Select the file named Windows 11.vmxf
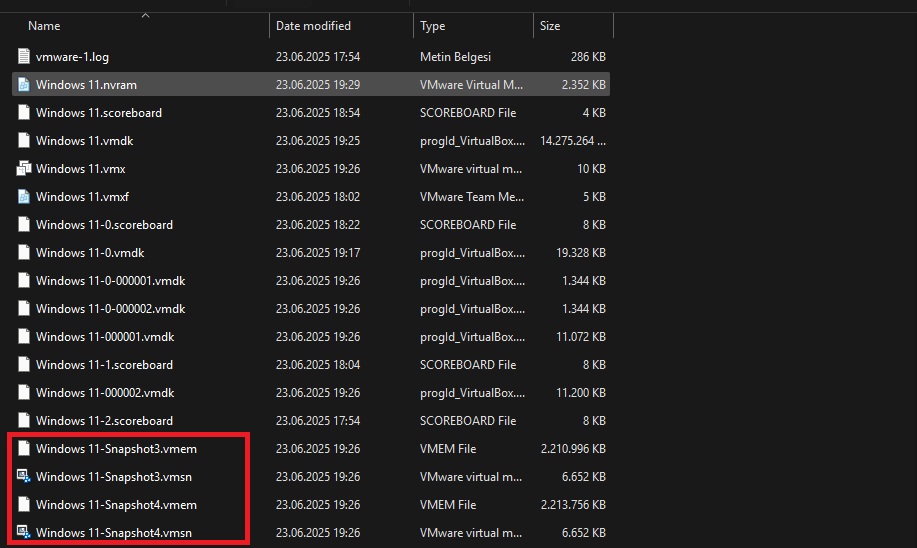This screenshot has width=917, height=548. (82, 197)
